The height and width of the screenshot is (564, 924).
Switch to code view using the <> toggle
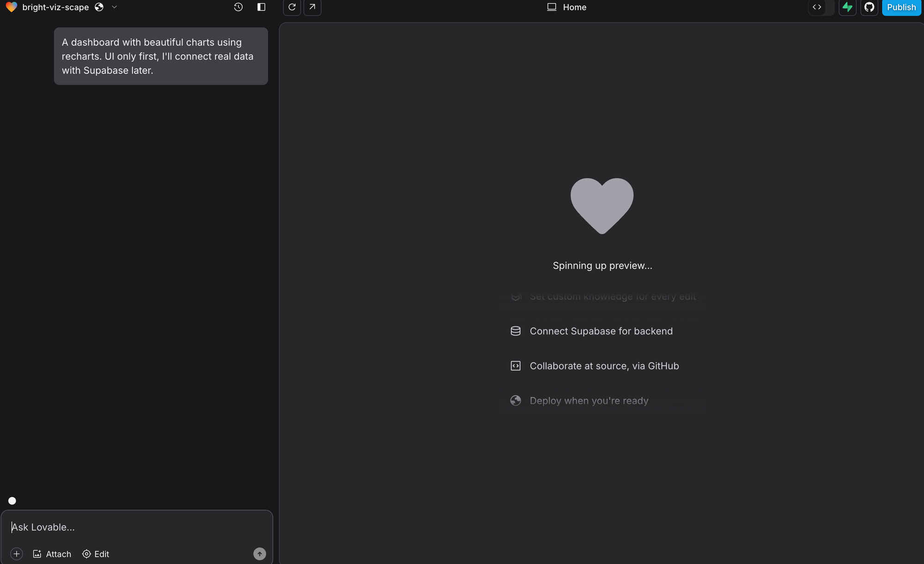(x=817, y=7)
